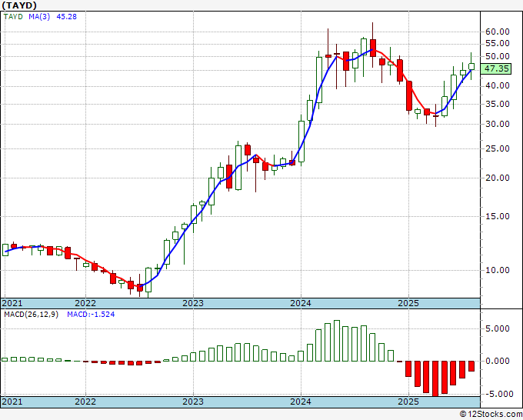Click 2025 on the MACD panel timeline

pyautogui.click(x=408, y=402)
